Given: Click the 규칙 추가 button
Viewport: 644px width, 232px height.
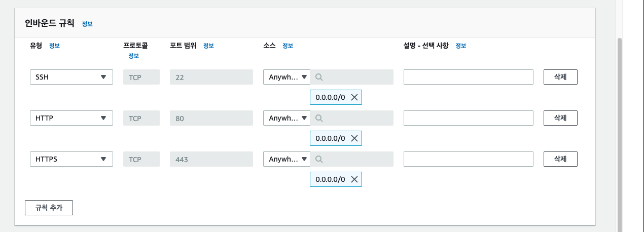Looking at the screenshot, I should 49,208.
